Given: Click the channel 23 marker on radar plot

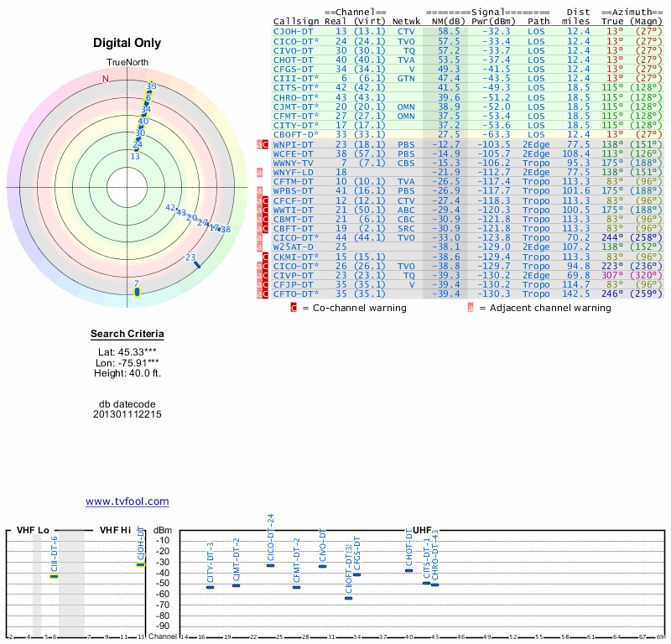Looking at the screenshot, I should click(197, 265).
